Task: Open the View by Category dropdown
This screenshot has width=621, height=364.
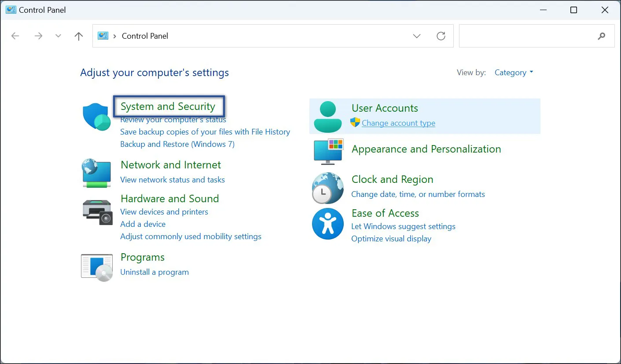Action: click(514, 73)
